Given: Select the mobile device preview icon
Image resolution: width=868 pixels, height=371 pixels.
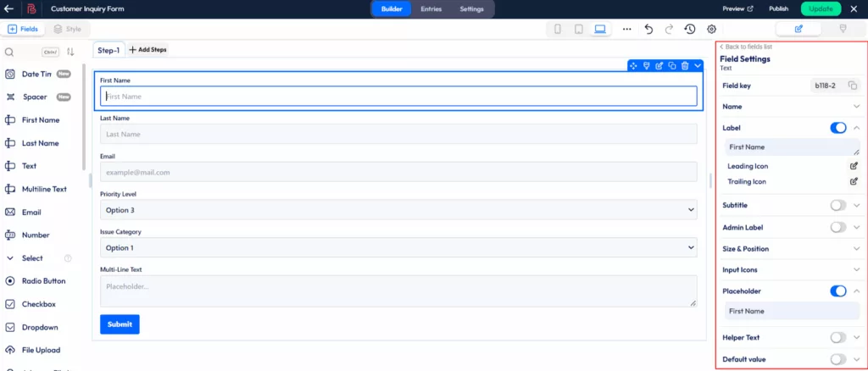Looking at the screenshot, I should click(558, 29).
